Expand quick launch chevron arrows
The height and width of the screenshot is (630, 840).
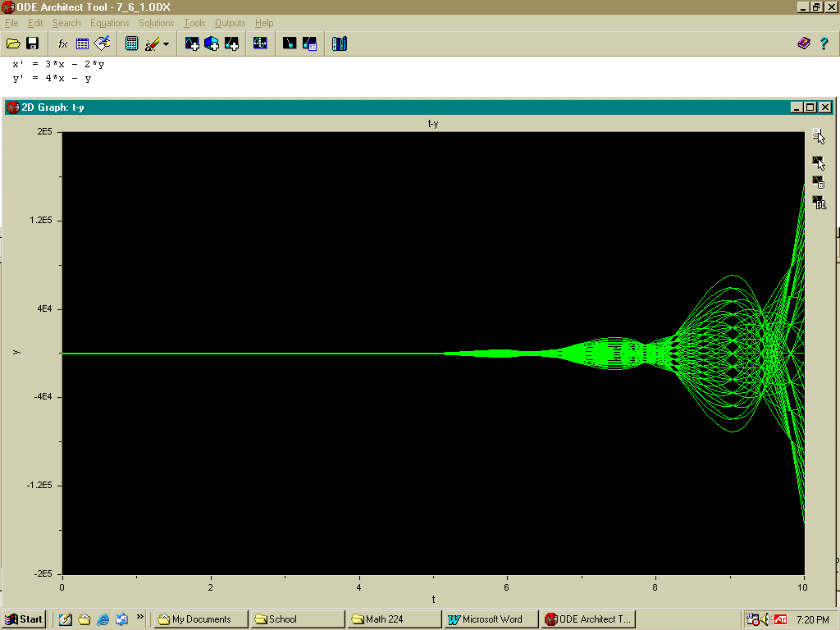140,617
